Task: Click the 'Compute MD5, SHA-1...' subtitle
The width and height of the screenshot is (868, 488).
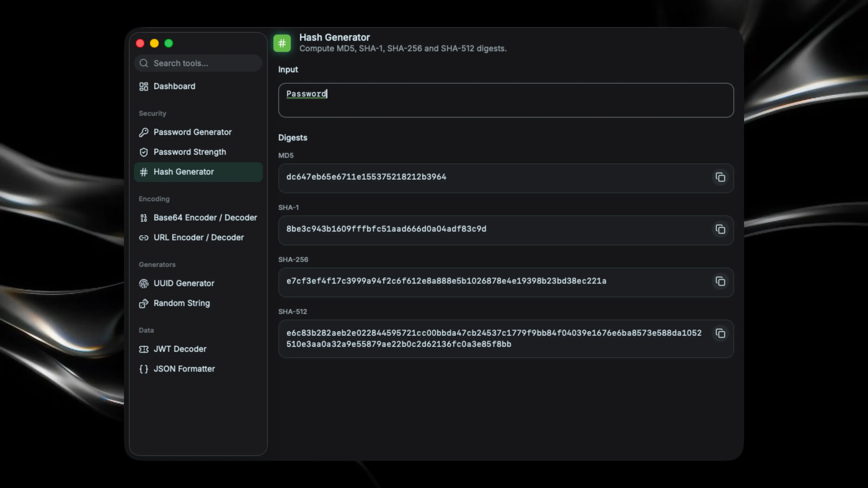Action: (x=403, y=49)
